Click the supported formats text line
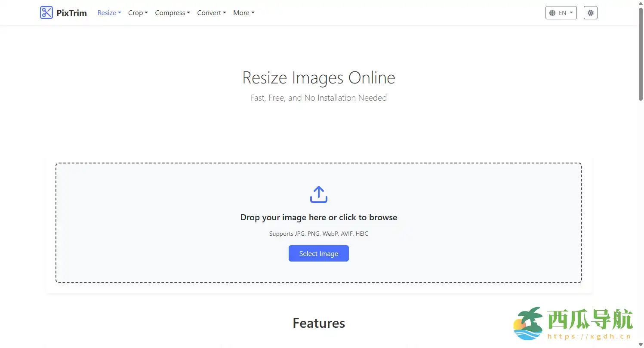 tap(319, 234)
